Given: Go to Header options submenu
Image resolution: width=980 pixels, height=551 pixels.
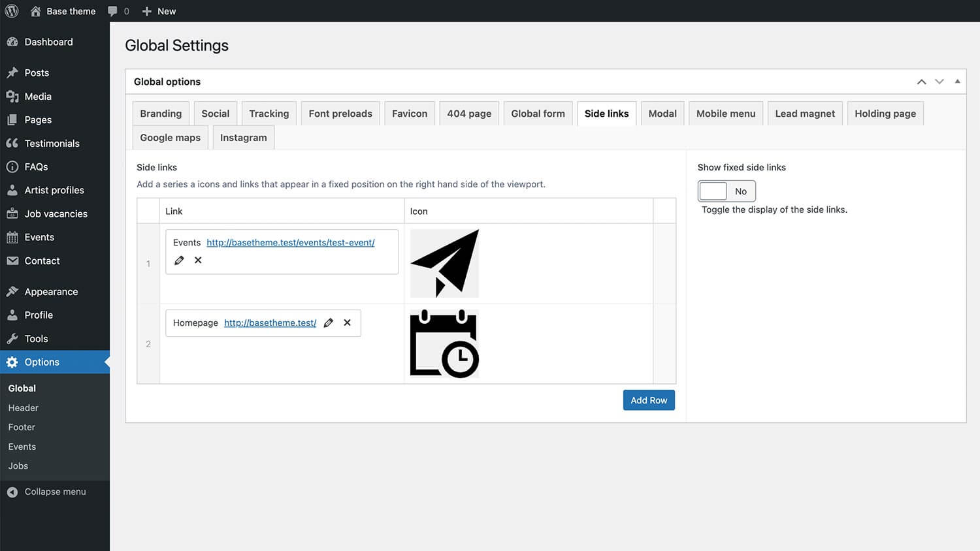Looking at the screenshot, I should tap(24, 408).
